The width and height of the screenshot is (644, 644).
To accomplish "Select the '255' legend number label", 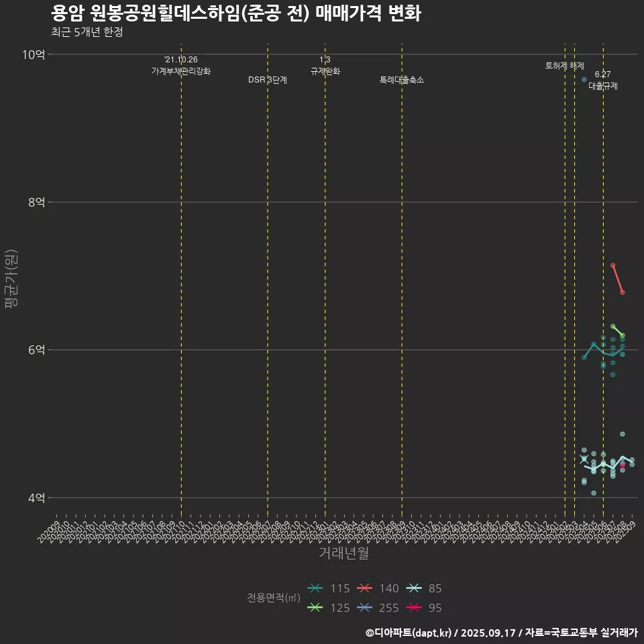I will click(389, 608).
